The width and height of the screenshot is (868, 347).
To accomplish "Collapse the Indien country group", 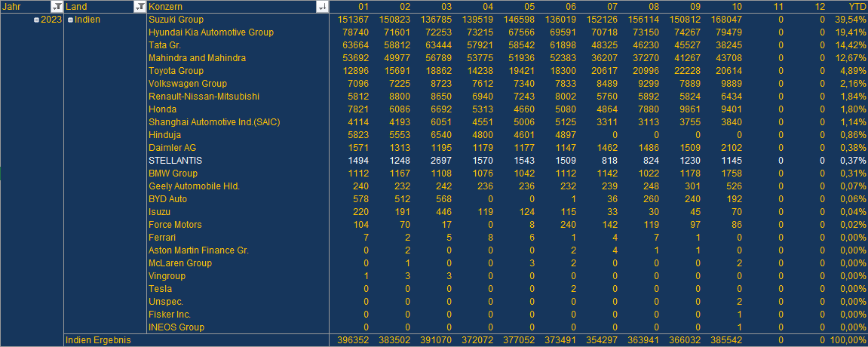I will pos(70,20).
